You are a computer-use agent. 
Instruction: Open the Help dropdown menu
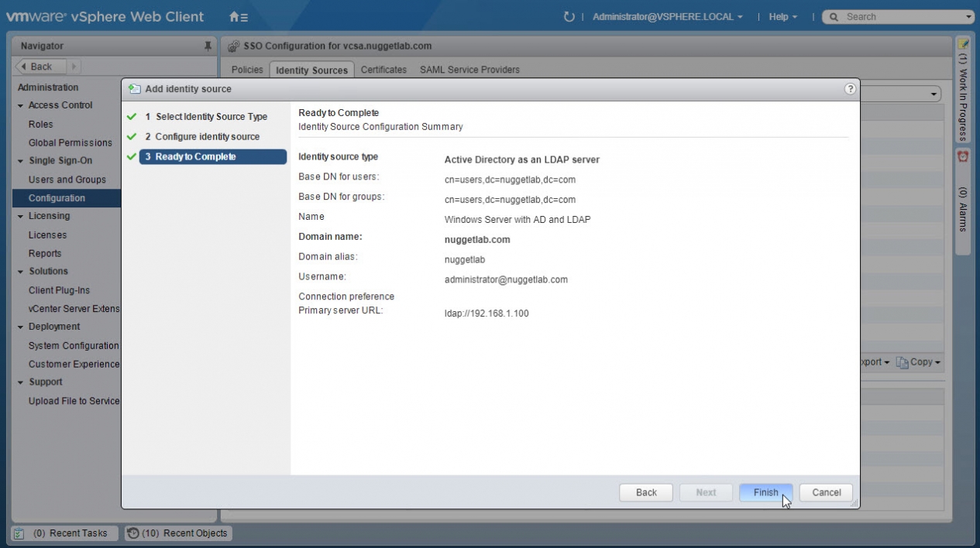tap(782, 16)
